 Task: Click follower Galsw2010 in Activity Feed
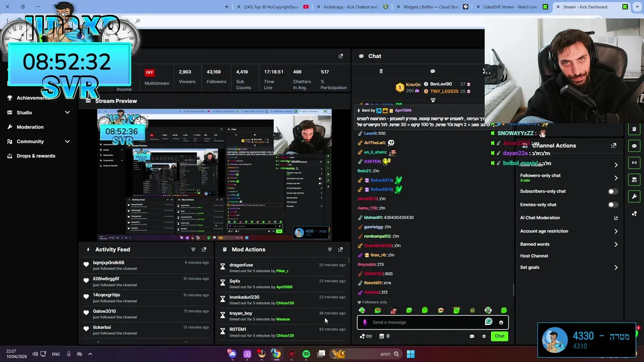[104, 311]
